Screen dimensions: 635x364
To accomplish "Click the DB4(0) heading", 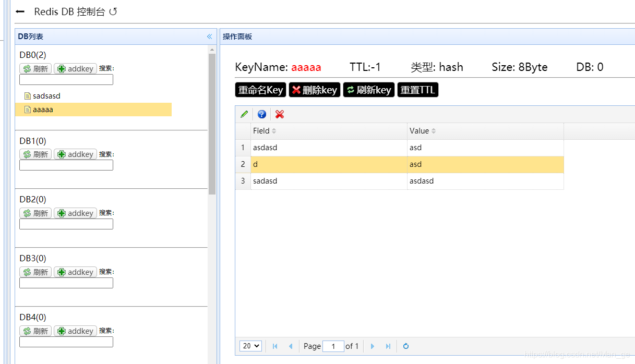I will (33, 317).
